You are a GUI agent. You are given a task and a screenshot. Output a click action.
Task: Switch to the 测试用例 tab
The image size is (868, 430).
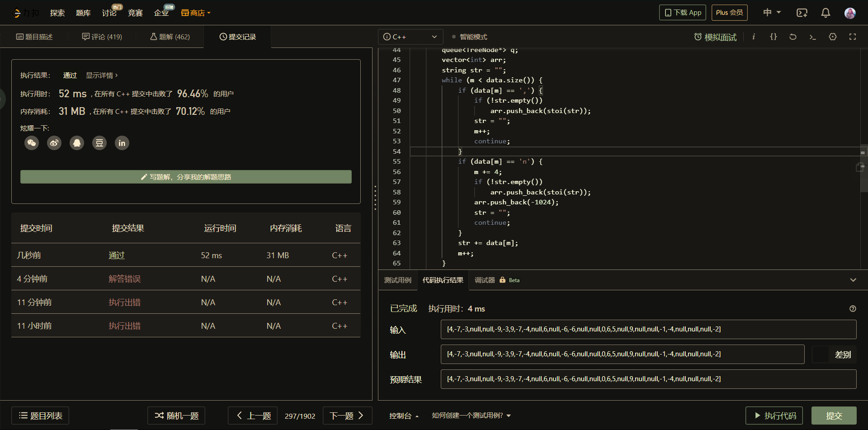(398, 280)
